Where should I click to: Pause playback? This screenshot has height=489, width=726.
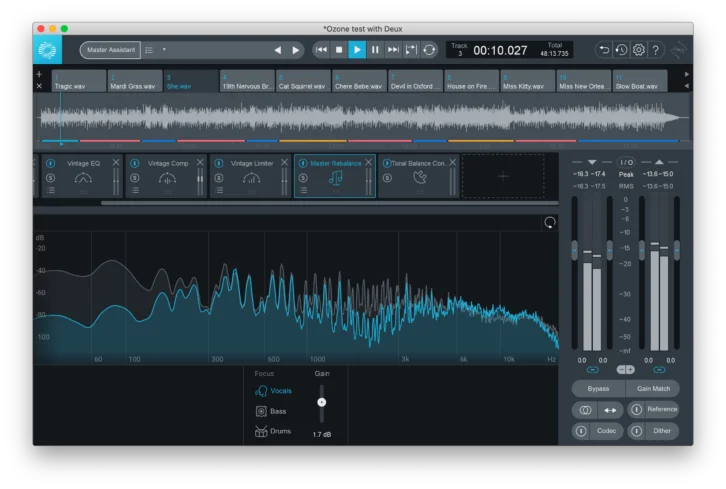click(x=375, y=50)
